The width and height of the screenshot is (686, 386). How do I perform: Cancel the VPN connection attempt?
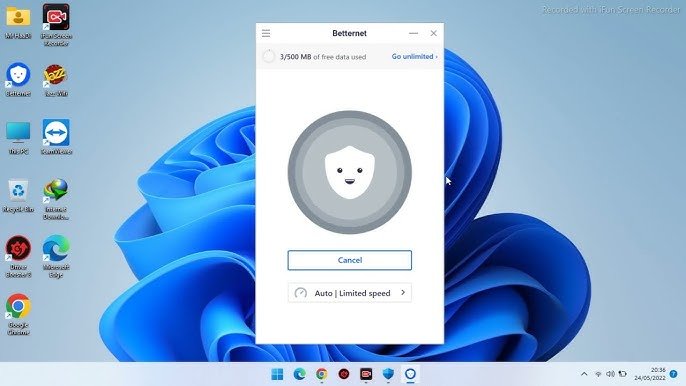(x=350, y=260)
